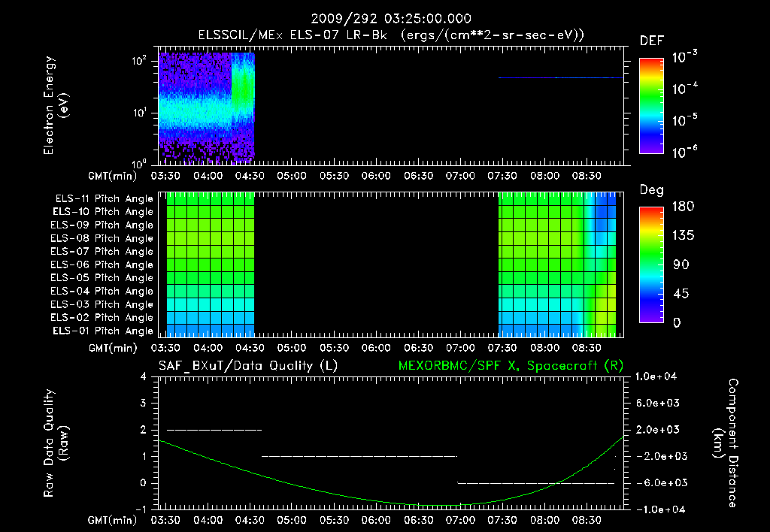Click the 'ELS-04 Pitch Angle' row label
The height and width of the screenshot is (532, 770).
102,291
